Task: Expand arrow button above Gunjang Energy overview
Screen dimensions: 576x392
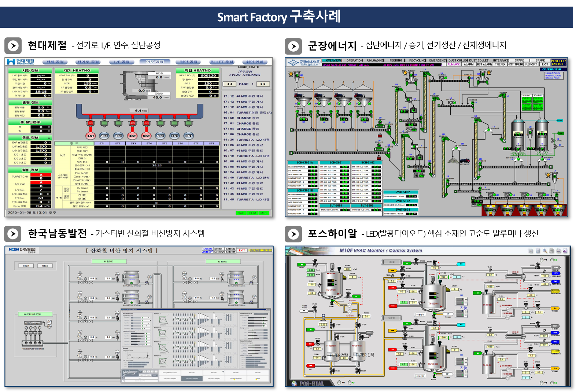Action: 293,46
